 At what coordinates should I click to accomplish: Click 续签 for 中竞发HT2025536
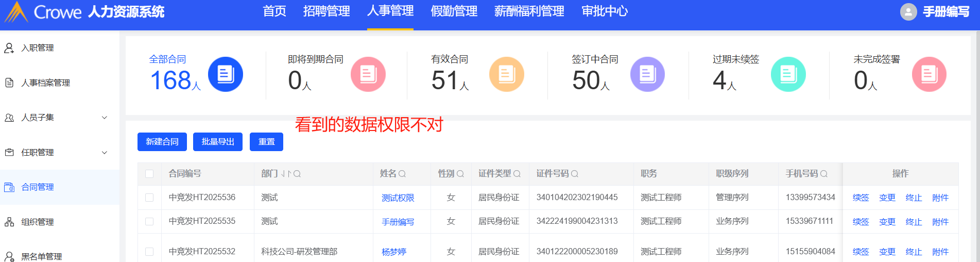[861, 198]
